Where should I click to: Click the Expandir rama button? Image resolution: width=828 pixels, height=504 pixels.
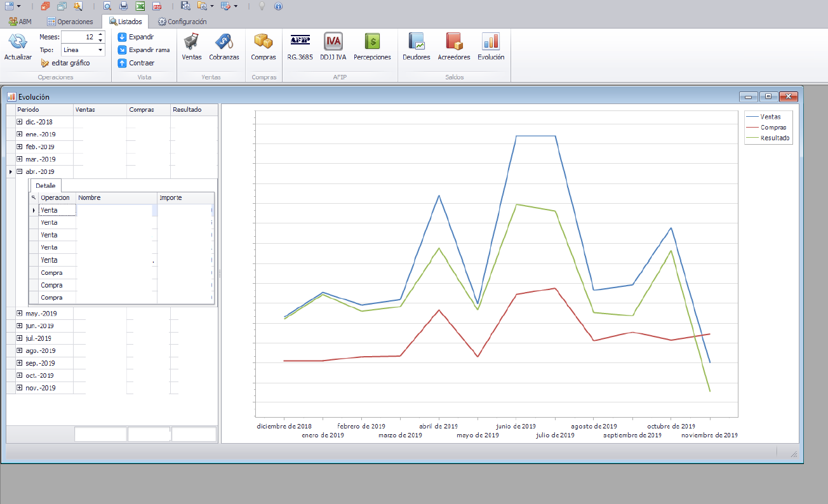click(144, 50)
